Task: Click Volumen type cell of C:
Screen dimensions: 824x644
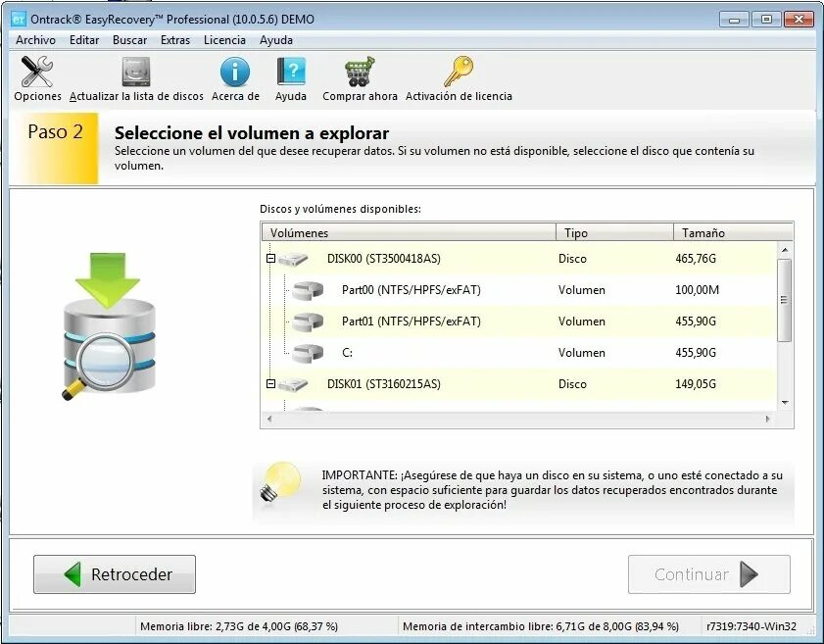Action: click(x=581, y=353)
